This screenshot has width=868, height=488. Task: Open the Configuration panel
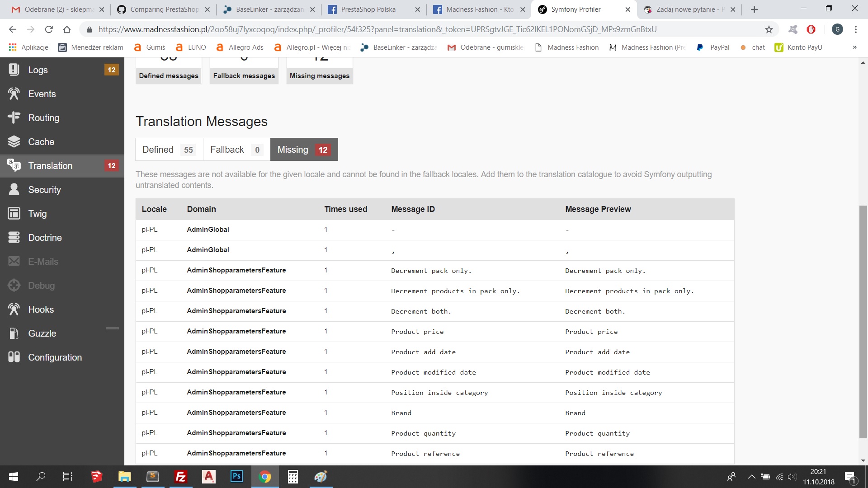tap(55, 357)
